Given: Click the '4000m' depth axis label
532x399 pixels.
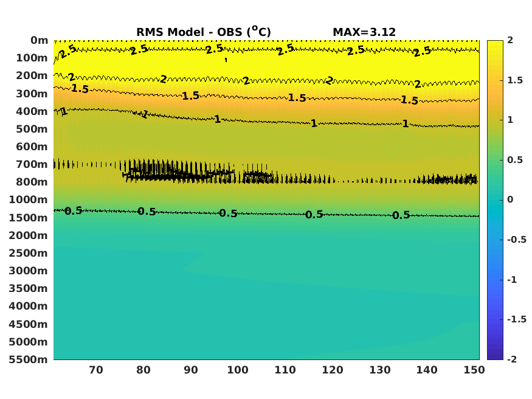Looking at the screenshot, I should coord(29,306).
